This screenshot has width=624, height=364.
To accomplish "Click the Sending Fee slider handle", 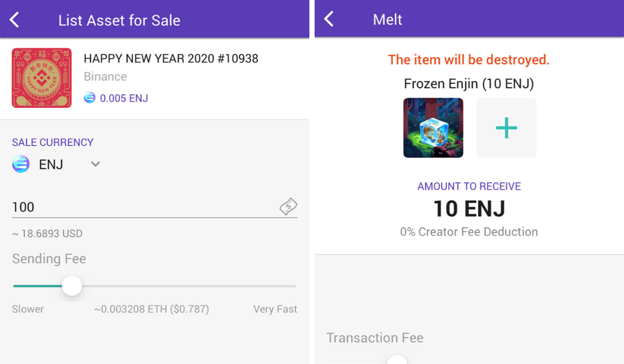I will [x=72, y=286].
